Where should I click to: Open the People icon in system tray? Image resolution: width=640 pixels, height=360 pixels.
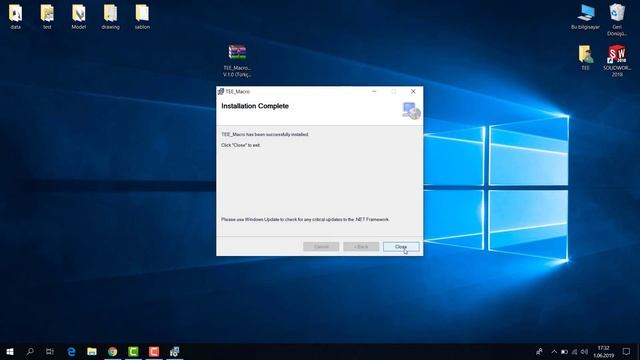(x=540, y=351)
